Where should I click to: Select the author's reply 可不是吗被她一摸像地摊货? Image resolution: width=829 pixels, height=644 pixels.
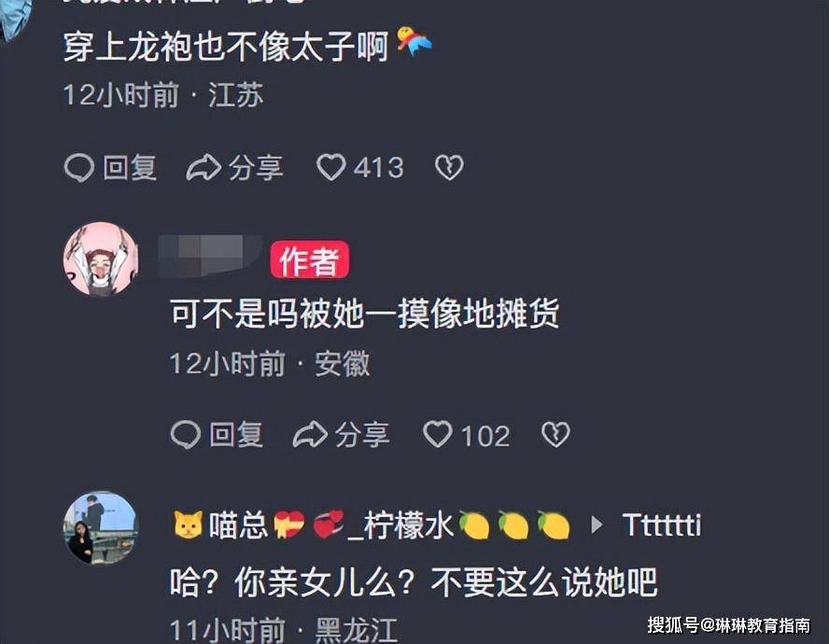pos(364,314)
